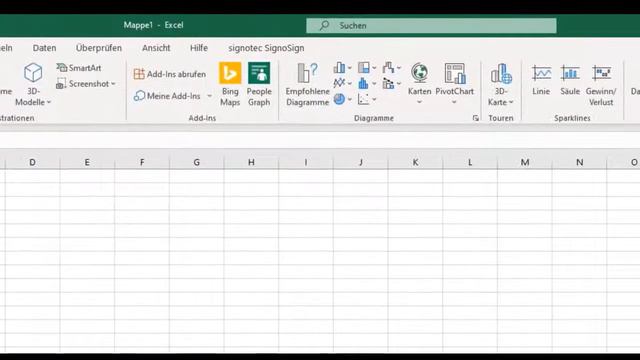Expand the Screenshot dropdown arrow
Image resolution: width=640 pixels, height=360 pixels.
113,84
